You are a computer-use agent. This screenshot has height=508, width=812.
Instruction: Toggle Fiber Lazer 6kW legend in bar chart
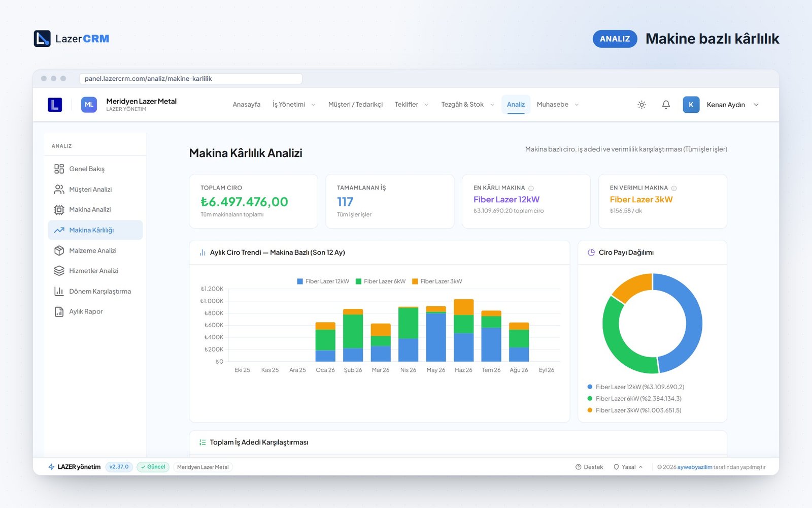381,281
